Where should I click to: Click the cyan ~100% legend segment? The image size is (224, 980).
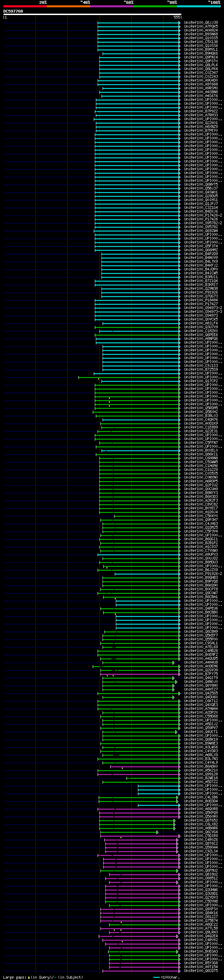point(199,6)
